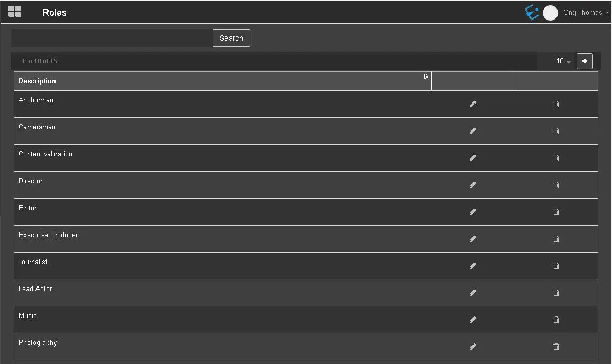Open the app grid menu icon

(15, 12)
